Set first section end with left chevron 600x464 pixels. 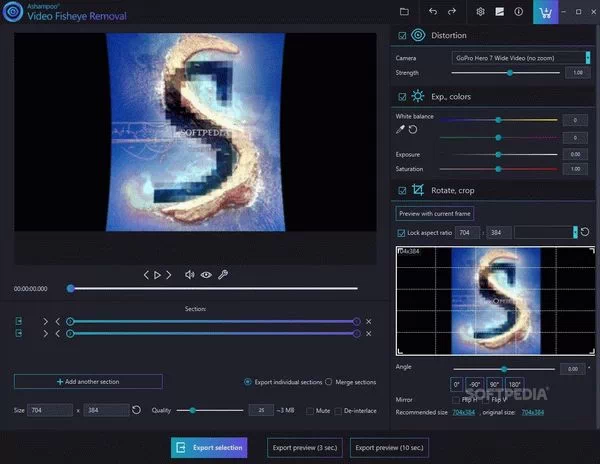57,321
